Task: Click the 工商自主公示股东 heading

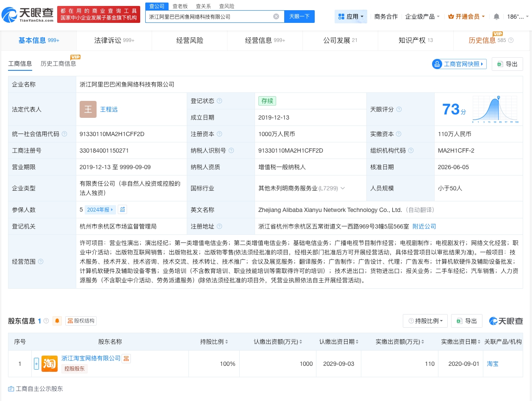Action: [x=39, y=389]
